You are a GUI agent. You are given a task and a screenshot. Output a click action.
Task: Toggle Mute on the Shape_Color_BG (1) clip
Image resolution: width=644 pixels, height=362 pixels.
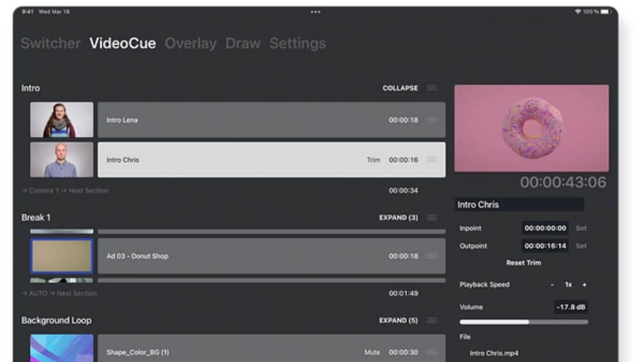coord(372,353)
